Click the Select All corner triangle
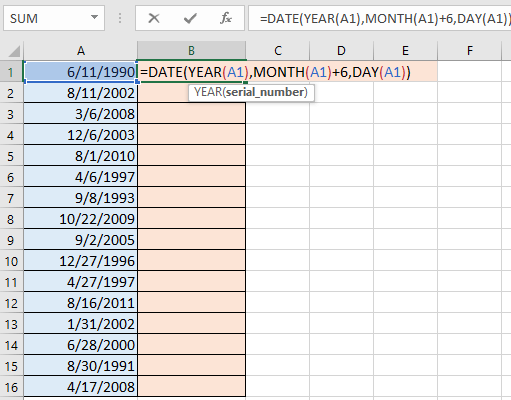This screenshot has width=511, height=400. 14,51
